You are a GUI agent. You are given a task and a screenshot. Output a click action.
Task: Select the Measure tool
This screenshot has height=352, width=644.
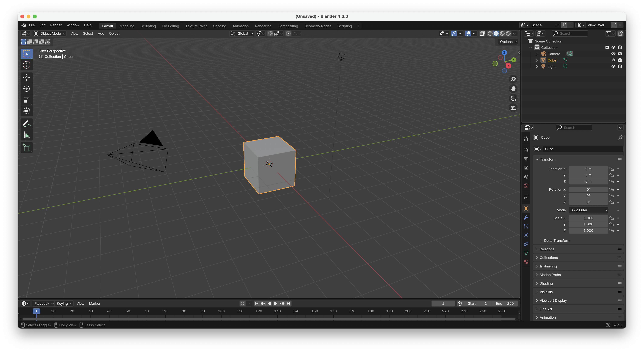[26, 135]
